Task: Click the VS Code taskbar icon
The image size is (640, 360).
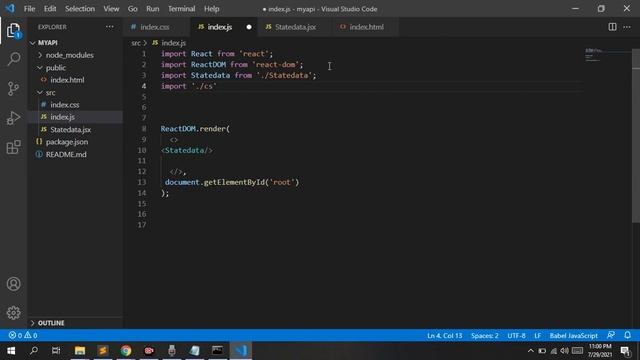Action: (x=241, y=351)
